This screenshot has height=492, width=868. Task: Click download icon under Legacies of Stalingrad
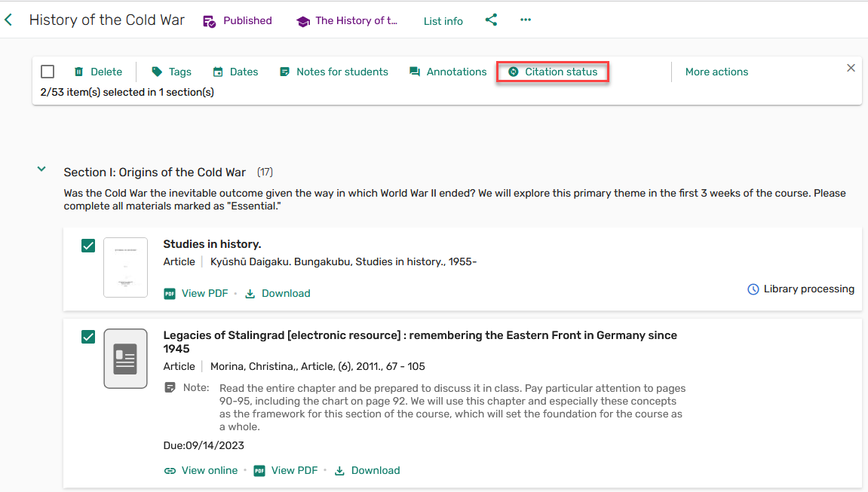click(340, 471)
